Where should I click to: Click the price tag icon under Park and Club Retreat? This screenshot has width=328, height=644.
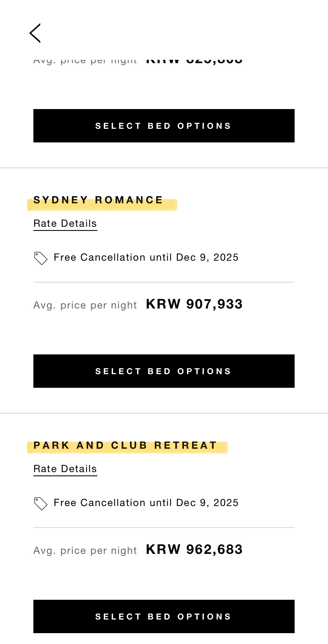[41, 504]
